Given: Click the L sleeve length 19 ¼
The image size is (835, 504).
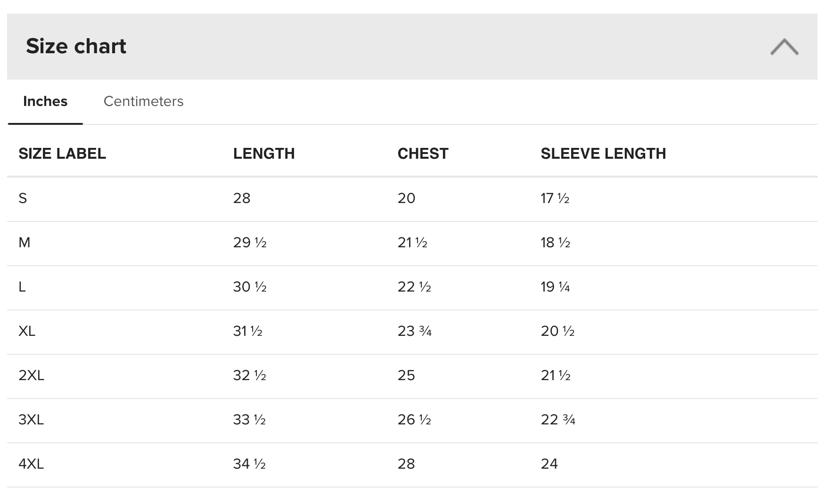Looking at the screenshot, I should point(555,287).
